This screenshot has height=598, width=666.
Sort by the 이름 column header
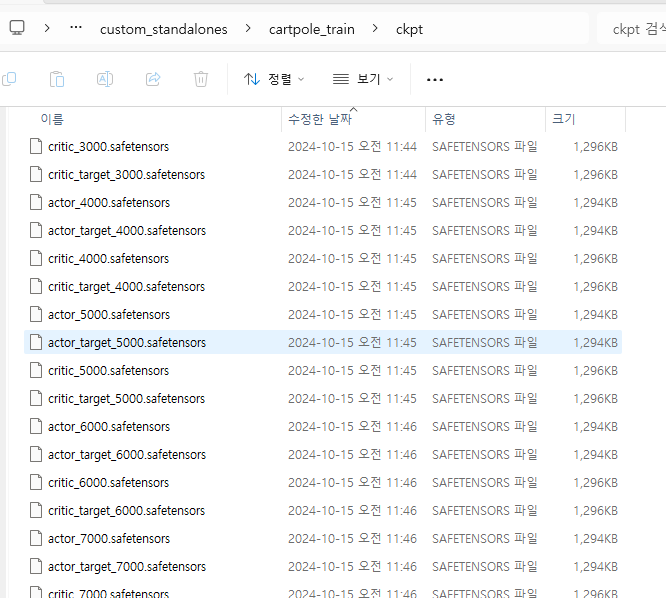tap(52, 119)
